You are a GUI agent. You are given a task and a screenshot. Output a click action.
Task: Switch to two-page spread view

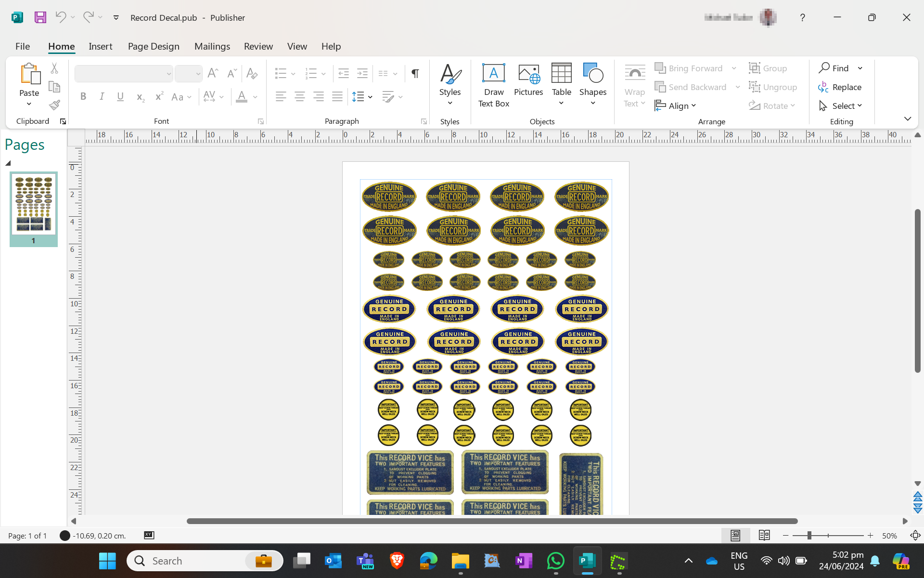(x=764, y=535)
